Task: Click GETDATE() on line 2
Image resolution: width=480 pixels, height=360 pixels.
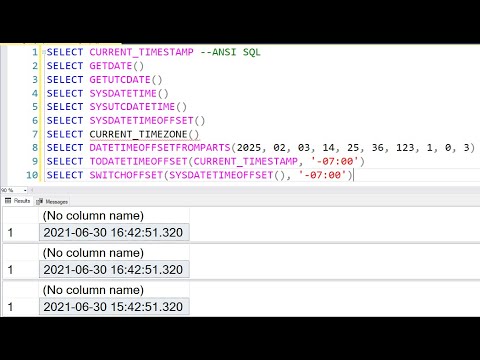Action: [116, 66]
